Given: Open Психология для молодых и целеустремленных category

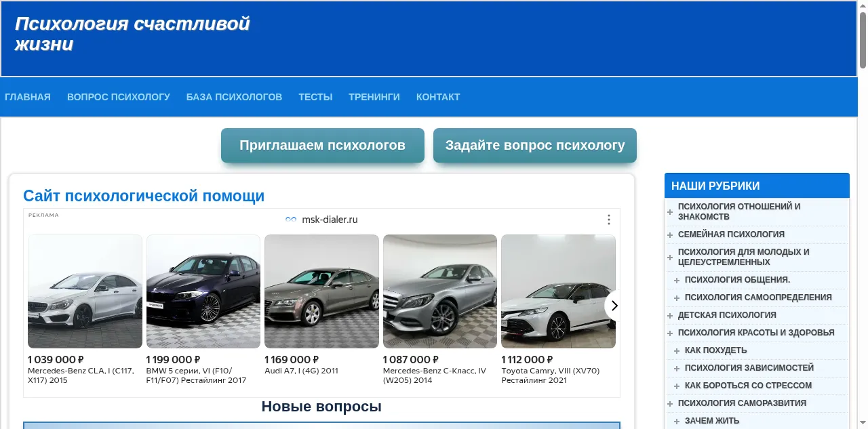Looking at the screenshot, I should click(x=744, y=257).
